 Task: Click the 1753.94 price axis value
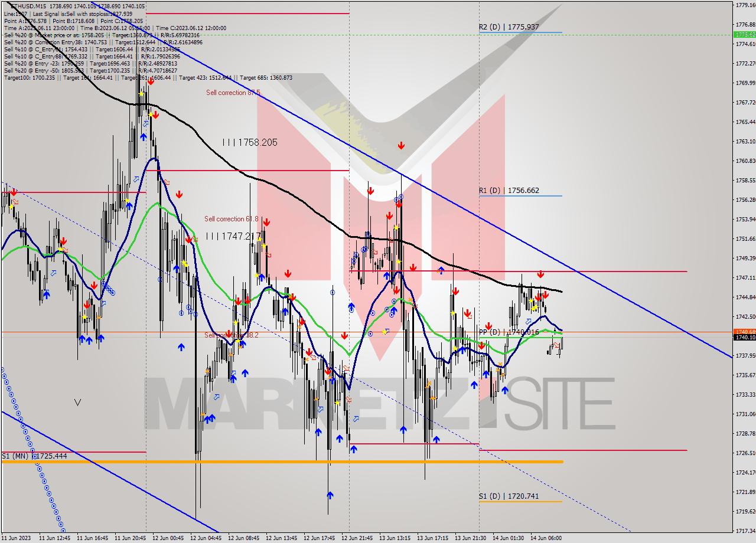[x=745, y=219]
